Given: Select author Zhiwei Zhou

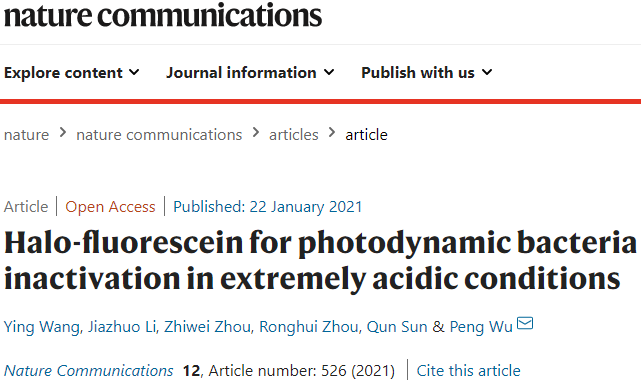Looking at the screenshot, I should pyautogui.click(x=207, y=327).
